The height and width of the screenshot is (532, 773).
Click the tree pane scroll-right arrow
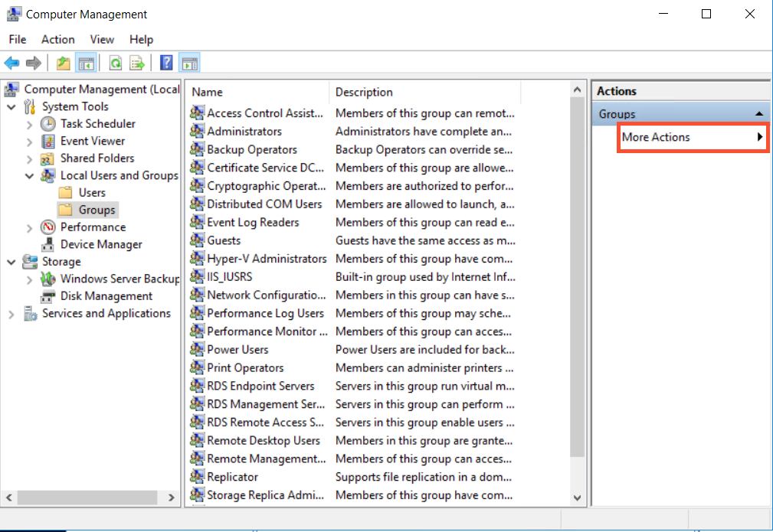(171, 498)
